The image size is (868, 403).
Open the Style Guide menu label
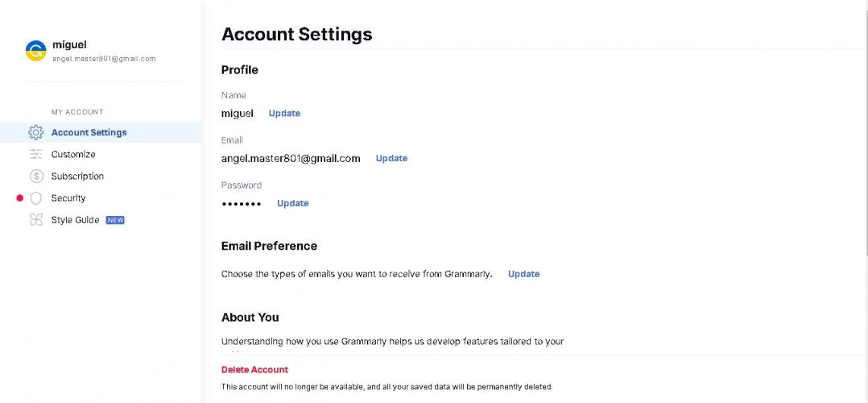75,220
